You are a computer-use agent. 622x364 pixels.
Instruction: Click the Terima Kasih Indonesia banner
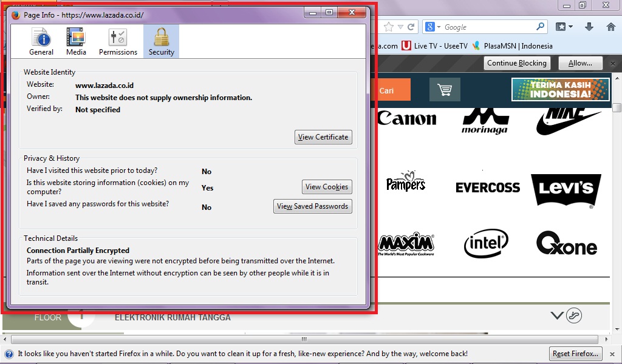[x=560, y=89]
